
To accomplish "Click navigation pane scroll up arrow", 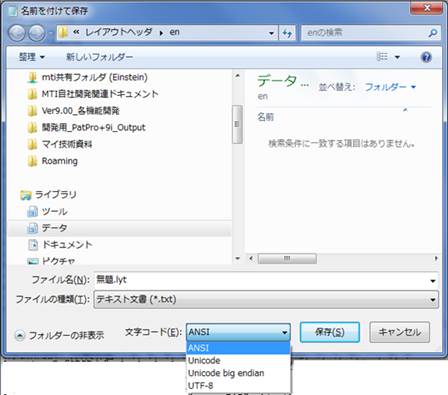I will 237,76.
